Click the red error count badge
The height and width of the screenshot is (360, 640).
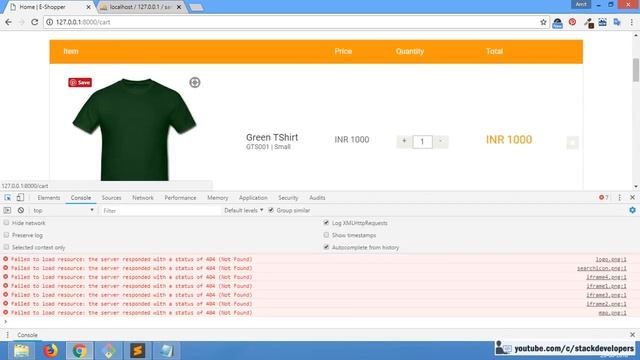pos(604,198)
